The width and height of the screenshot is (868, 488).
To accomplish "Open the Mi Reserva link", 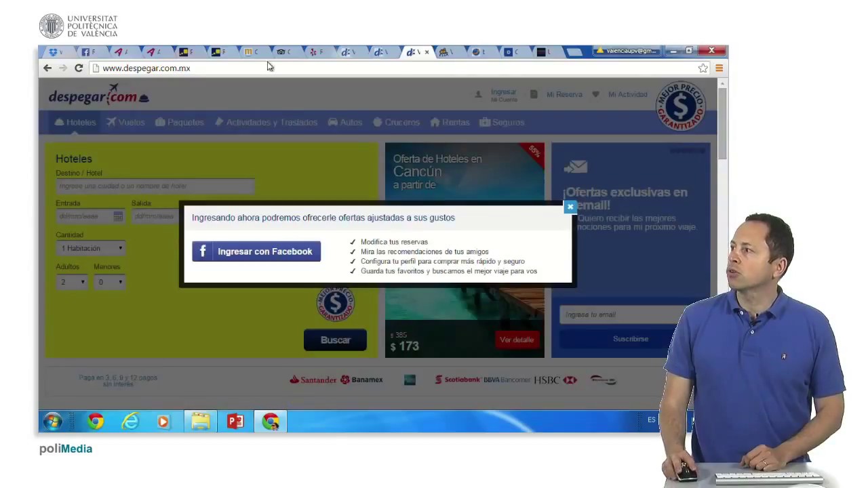I will [x=556, y=95].
